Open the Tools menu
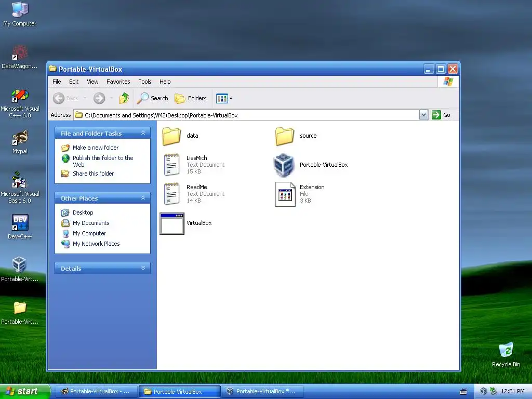Image resolution: width=532 pixels, height=399 pixels. pos(144,82)
